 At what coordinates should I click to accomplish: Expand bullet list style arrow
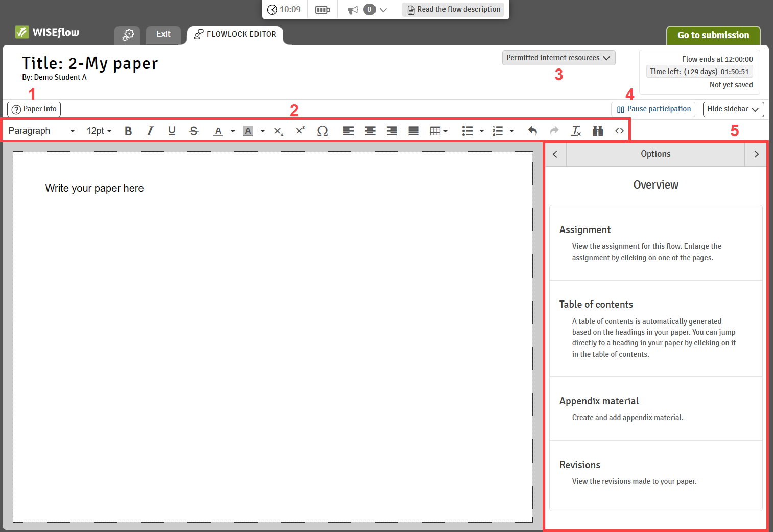482,131
